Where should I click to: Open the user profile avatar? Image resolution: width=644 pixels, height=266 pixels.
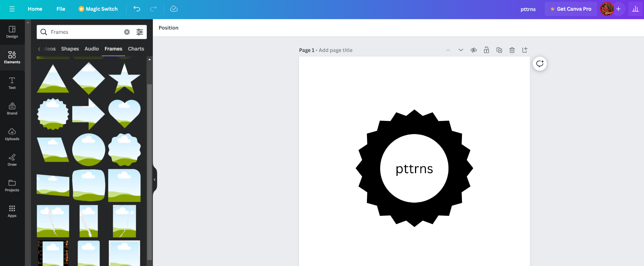click(607, 9)
